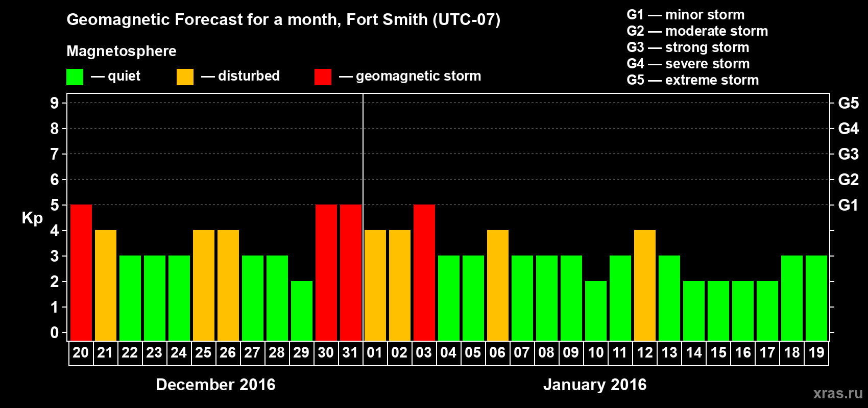Click the 'G4 — severe storm' legend text
The height and width of the screenshot is (408, 868).
point(688,64)
